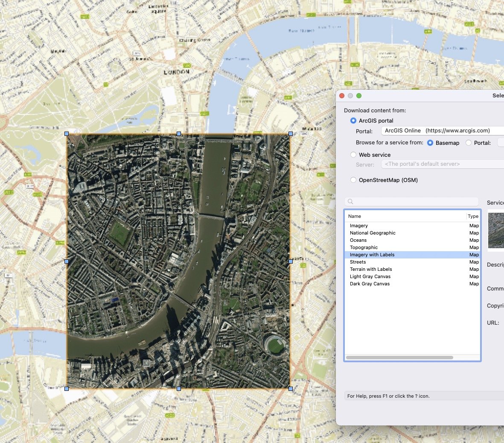Image resolution: width=504 pixels, height=443 pixels.
Task: Select the ArcGIS portal radio button
Action: tap(353, 121)
